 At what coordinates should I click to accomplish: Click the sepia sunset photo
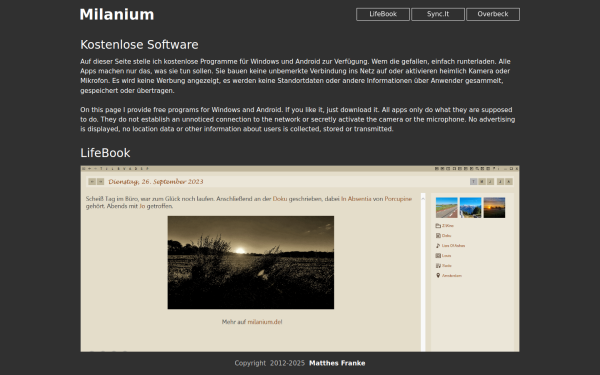pos(251,262)
